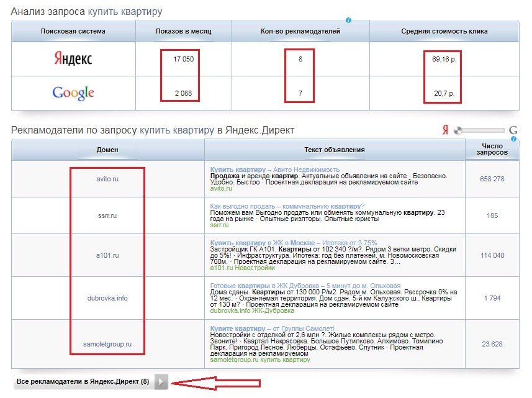532x398 pixels.
Task: Click the info icon above Кол-во рекламодателей
Action: (x=348, y=20)
